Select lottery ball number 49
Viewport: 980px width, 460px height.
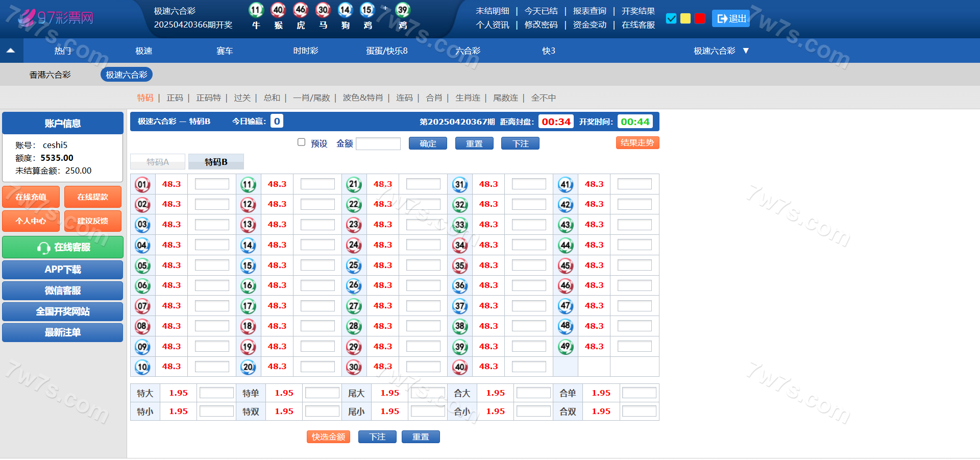point(565,347)
